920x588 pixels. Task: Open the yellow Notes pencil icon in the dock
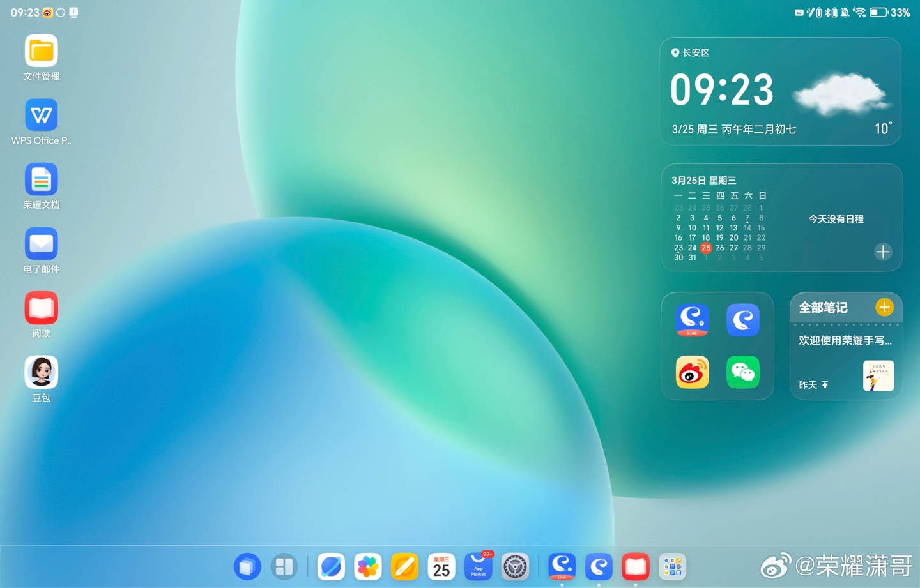404,566
